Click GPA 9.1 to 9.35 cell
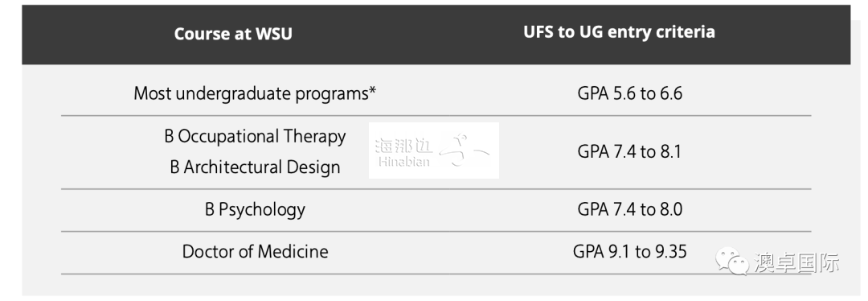The width and height of the screenshot is (868, 301). [630, 252]
